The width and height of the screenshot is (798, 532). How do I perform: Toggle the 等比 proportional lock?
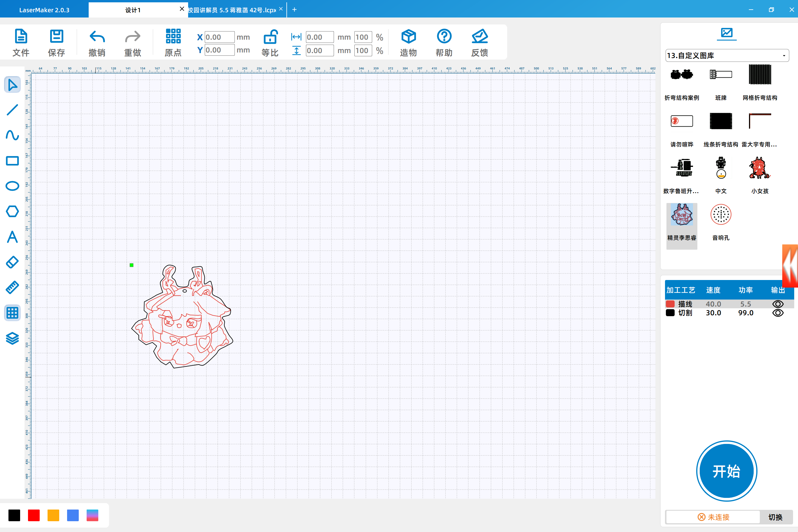pos(270,43)
